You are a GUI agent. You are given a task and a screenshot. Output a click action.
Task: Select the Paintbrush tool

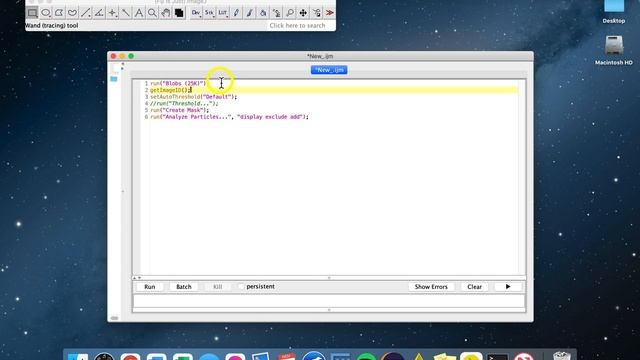249,13
